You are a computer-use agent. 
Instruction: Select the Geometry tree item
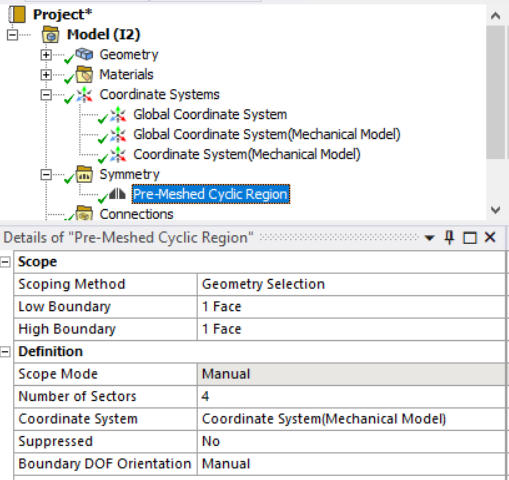[x=129, y=55]
